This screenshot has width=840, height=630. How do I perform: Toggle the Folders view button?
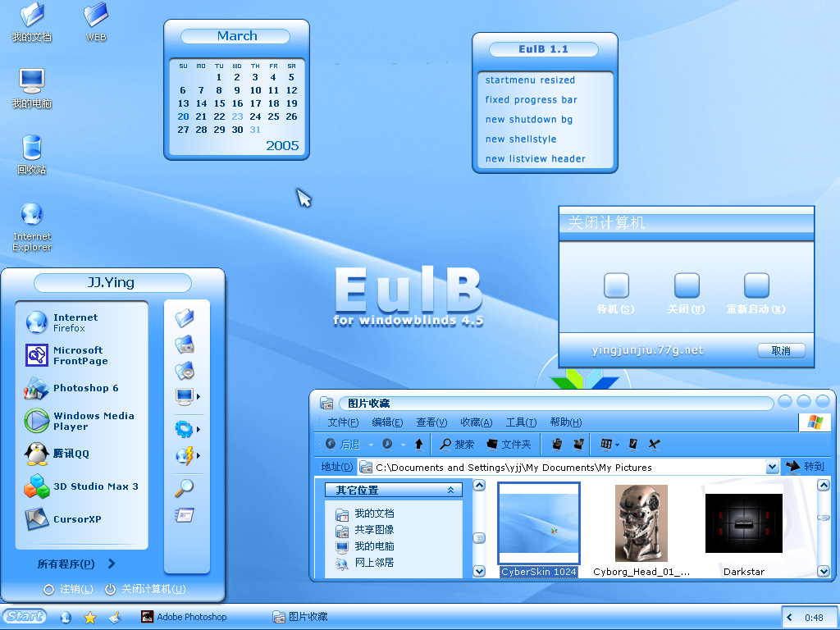[x=509, y=444]
